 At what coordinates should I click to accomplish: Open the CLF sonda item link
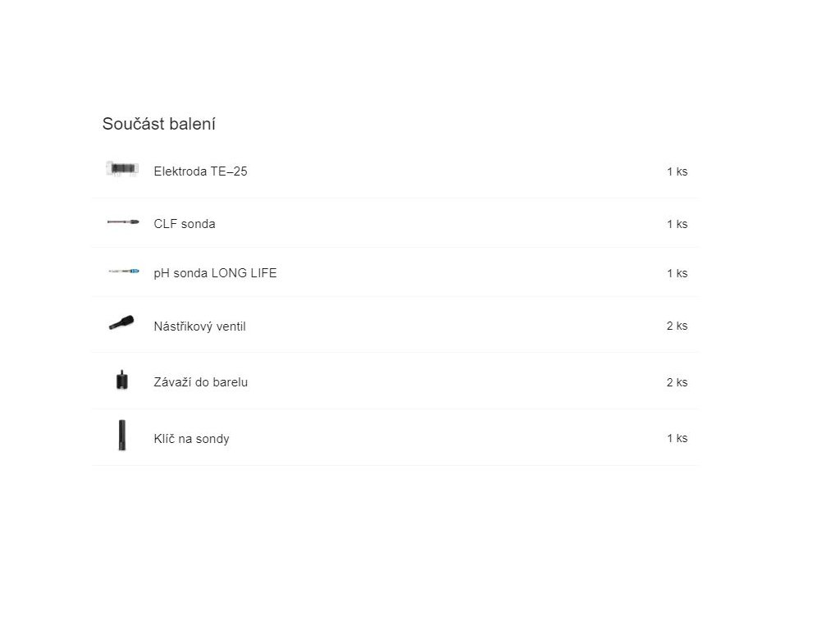pos(185,224)
